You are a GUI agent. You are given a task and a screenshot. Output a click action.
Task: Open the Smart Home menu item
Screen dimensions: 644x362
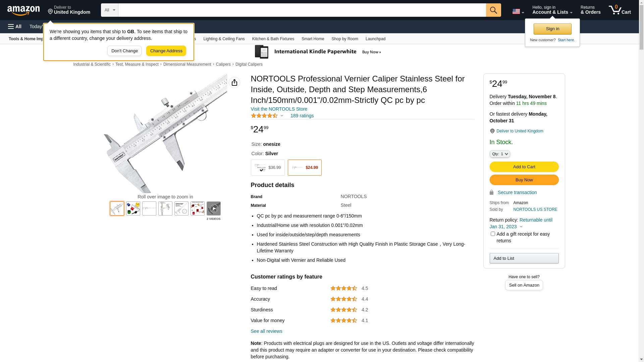[313, 39]
